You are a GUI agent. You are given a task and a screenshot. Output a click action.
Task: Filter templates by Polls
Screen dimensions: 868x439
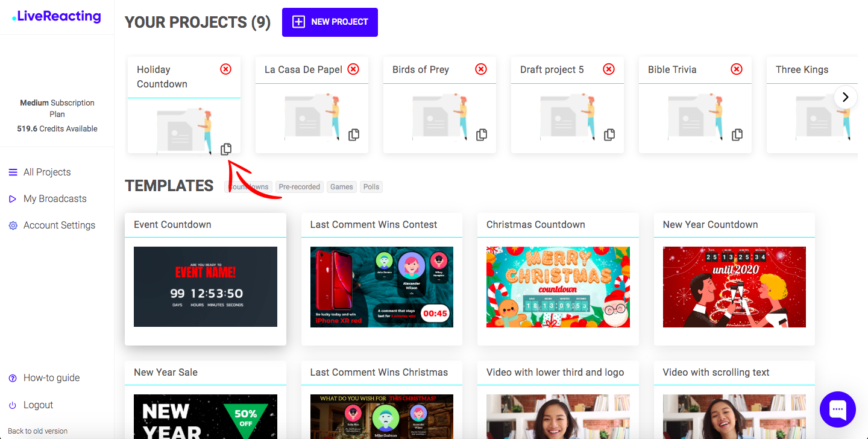(x=371, y=187)
